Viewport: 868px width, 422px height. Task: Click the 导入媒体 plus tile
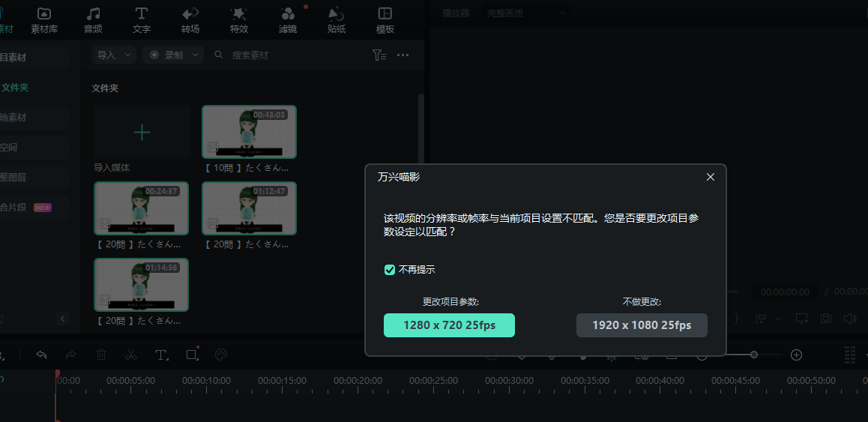click(x=142, y=133)
